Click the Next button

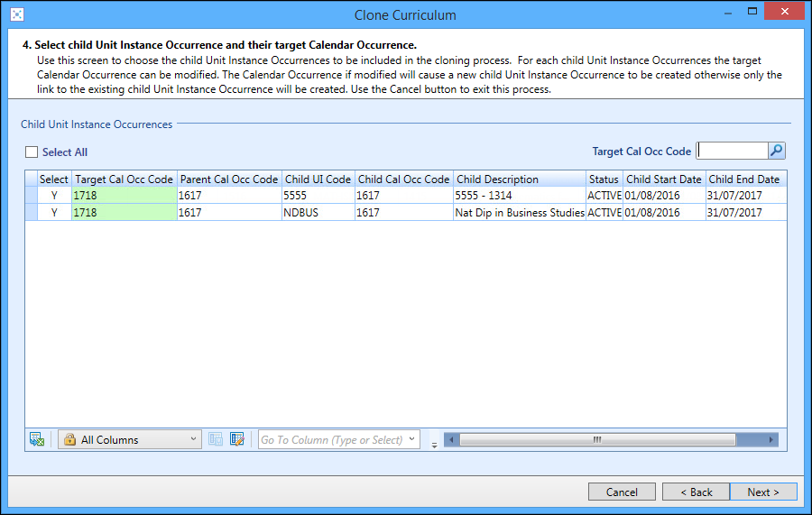click(763, 492)
